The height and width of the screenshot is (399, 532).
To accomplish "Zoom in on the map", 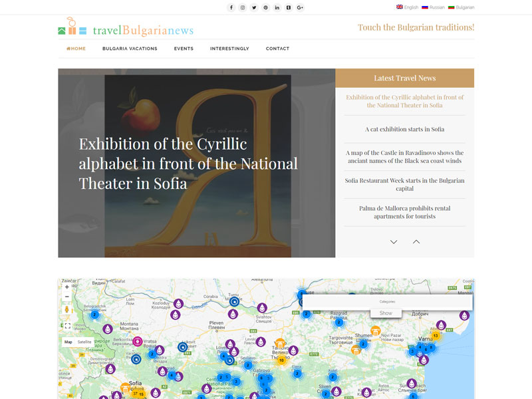I will [67, 287].
